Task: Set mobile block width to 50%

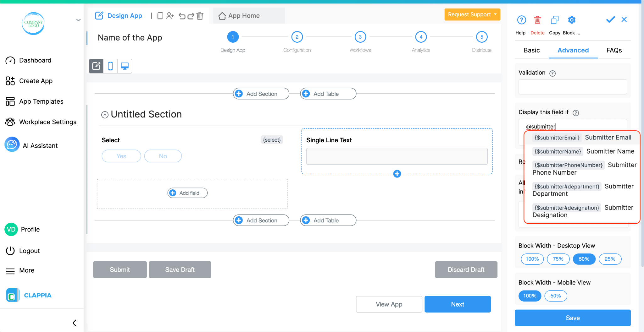Action: [556, 296]
